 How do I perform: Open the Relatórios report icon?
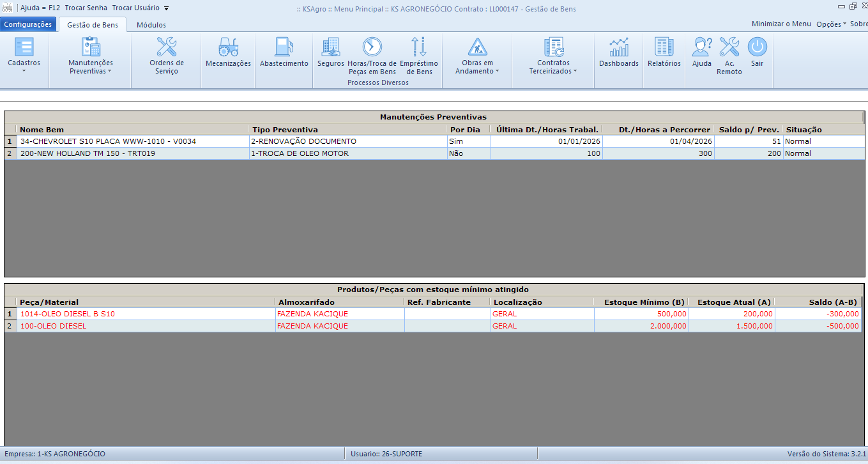click(664, 47)
